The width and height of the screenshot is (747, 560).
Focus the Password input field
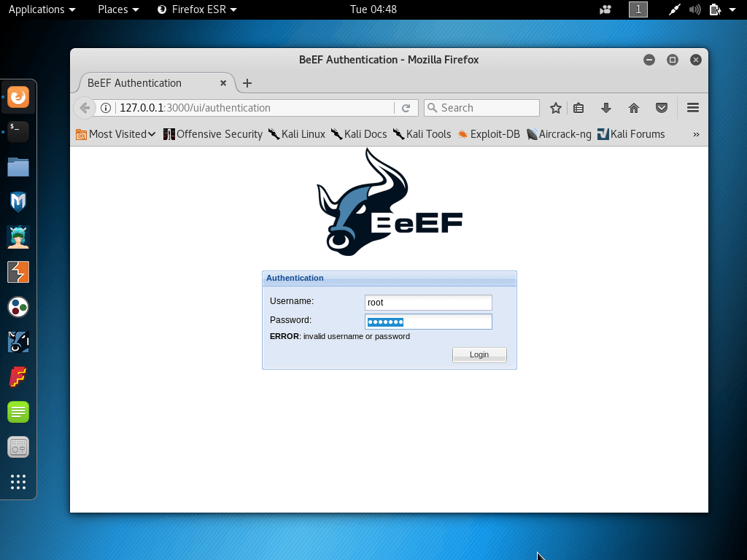428,322
